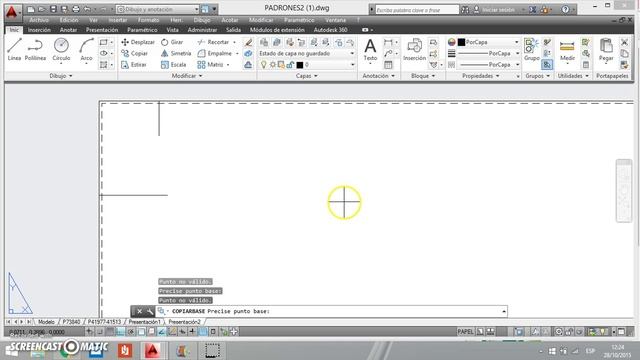This screenshot has height=360, width=640.
Task: Toggle the layer freeze sun icon
Action: [x=273, y=64]
